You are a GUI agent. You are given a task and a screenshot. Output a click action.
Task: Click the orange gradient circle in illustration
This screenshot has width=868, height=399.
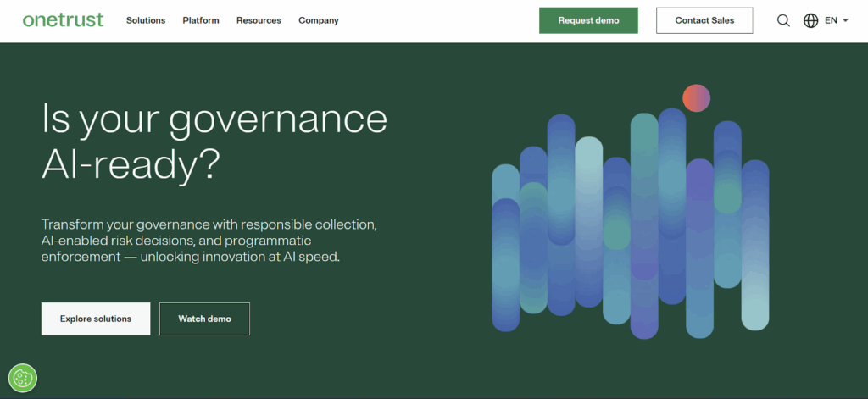click(x=696, y=98)
